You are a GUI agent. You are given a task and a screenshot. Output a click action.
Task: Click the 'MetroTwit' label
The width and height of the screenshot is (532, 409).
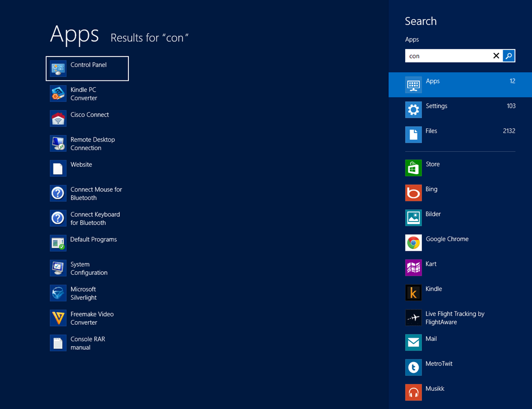(439, 364)
